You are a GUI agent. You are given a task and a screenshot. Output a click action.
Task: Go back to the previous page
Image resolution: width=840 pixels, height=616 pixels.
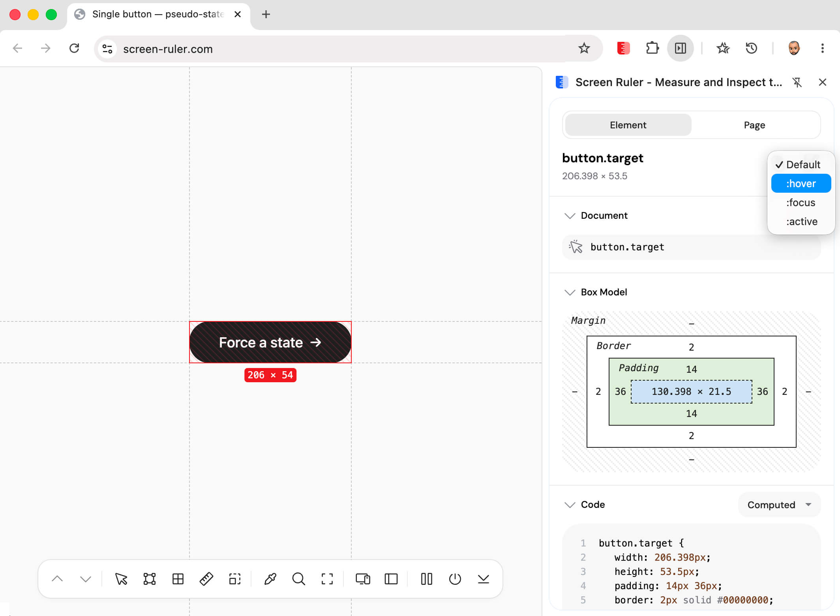pos(17,48)
